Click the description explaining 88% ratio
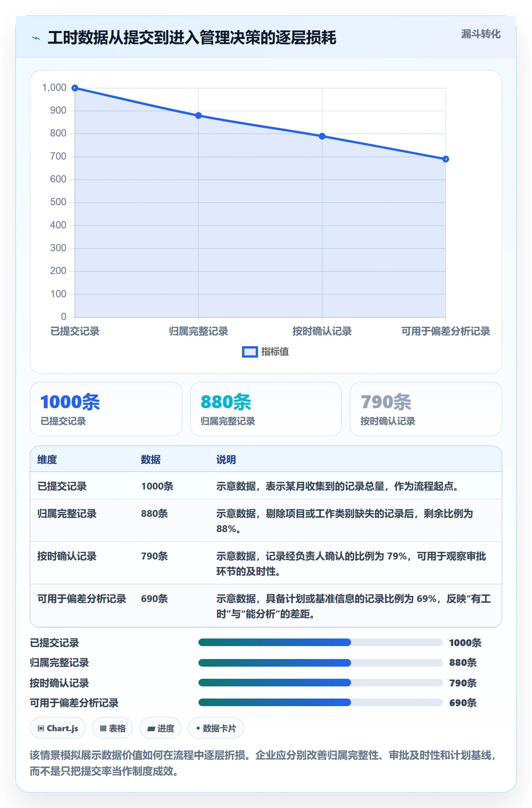 (345, 521)
